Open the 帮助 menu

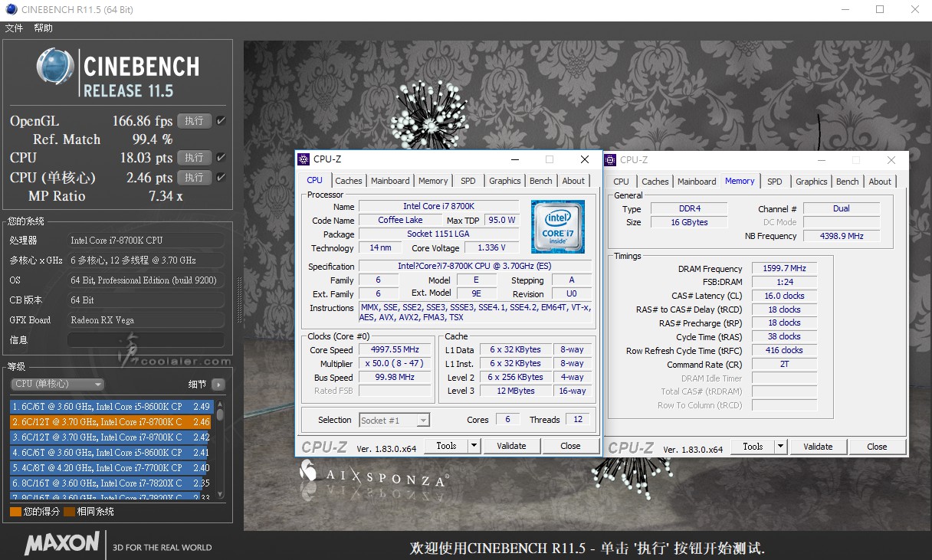(x=43, y=28)
